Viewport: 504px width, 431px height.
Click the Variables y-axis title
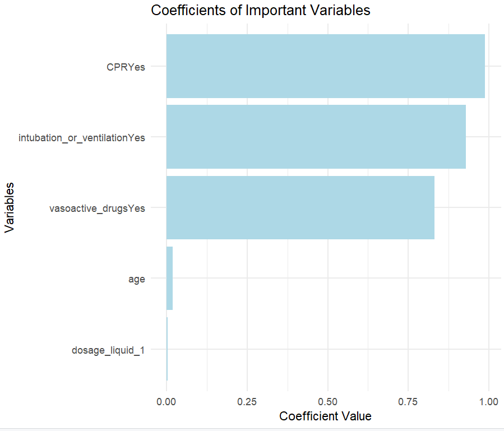pos(10,207)
